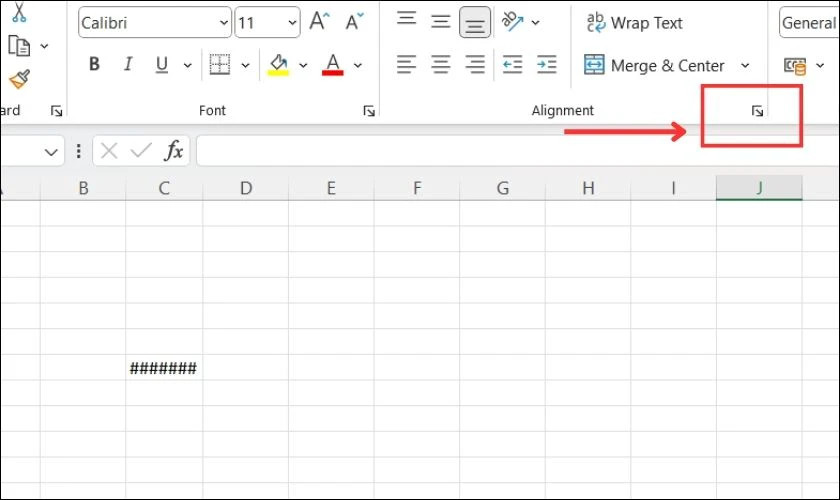Select Top Align icon
The image size is (840, 500).
(407, 19)
